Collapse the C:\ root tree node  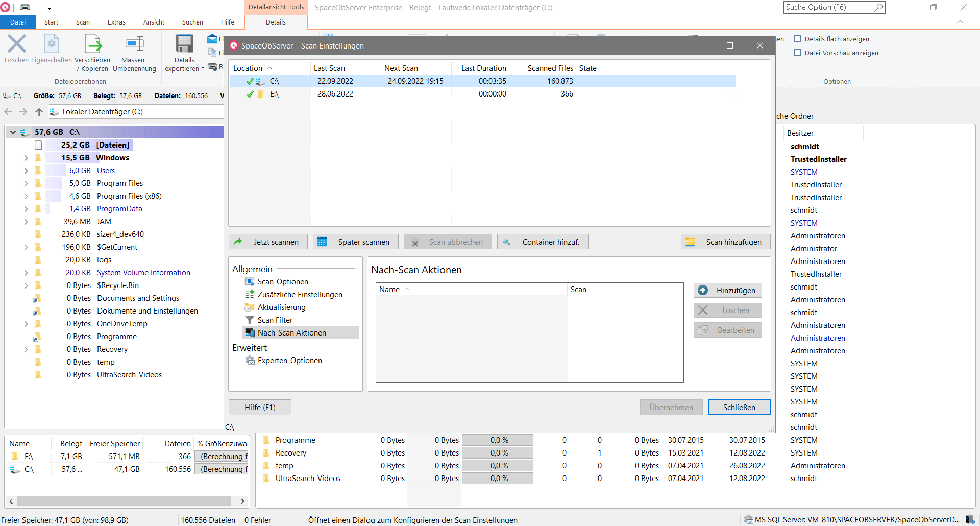pos(13,132)
